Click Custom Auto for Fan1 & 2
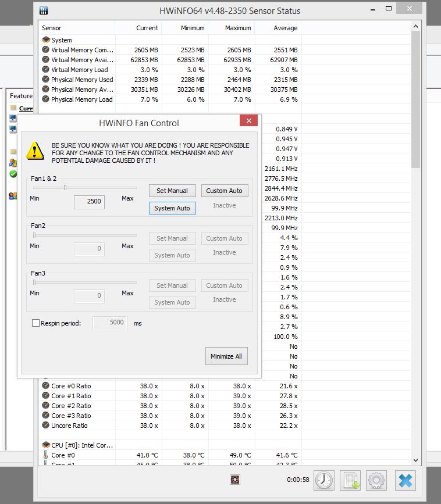Viewport: 441px width, 504px height. [225, 191]
